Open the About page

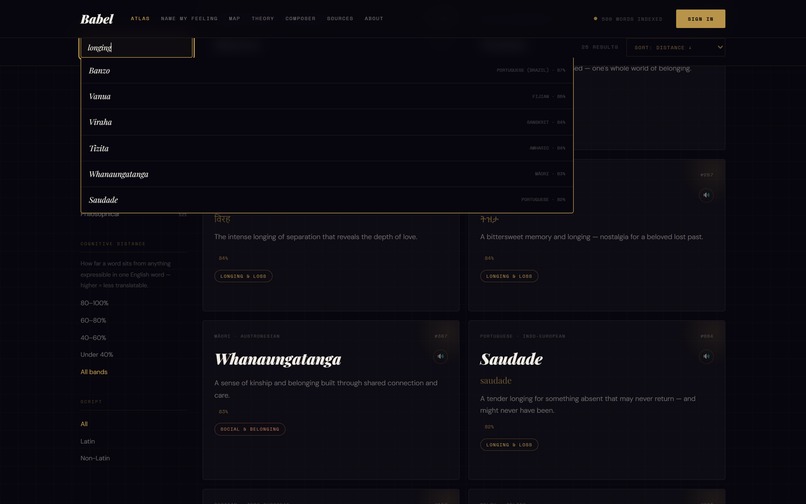tap(374, 19)
